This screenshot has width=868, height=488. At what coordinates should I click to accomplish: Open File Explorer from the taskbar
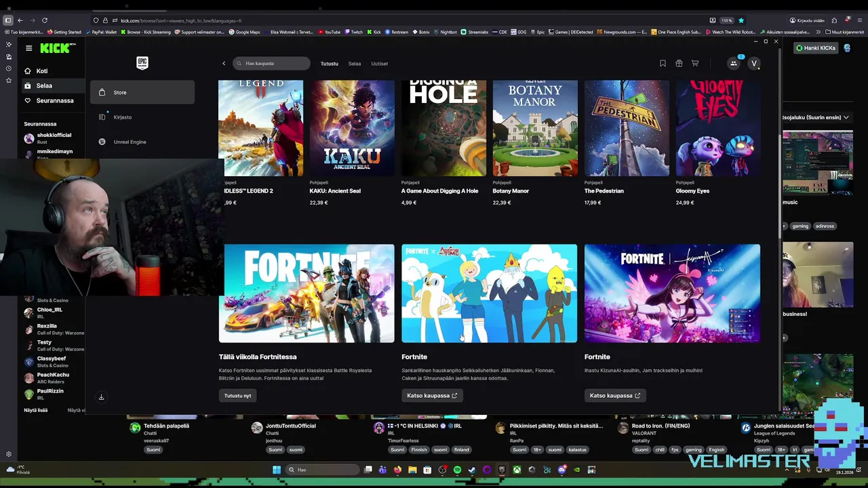(412, 470)
